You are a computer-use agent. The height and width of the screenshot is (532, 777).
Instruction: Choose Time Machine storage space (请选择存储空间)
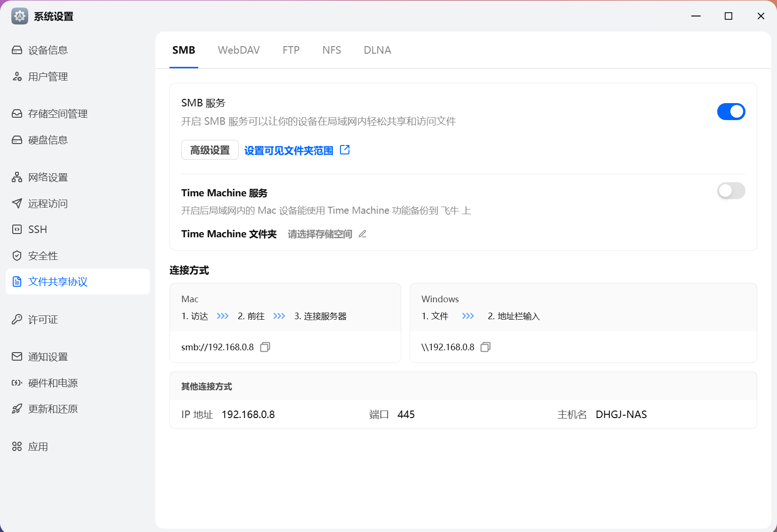(320, 234)
